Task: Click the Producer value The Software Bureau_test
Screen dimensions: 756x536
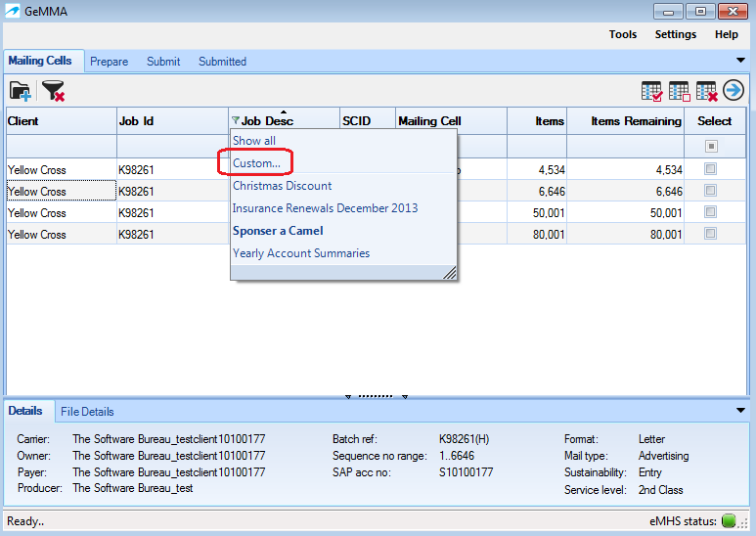Action: (133, 488)
